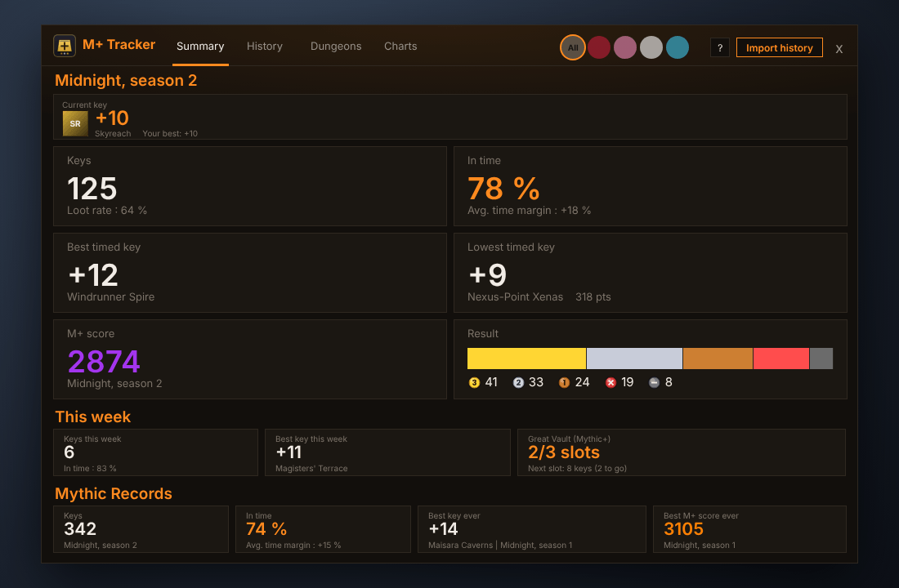Click the Windrunner Spire dungeon name

coord(110,297)
